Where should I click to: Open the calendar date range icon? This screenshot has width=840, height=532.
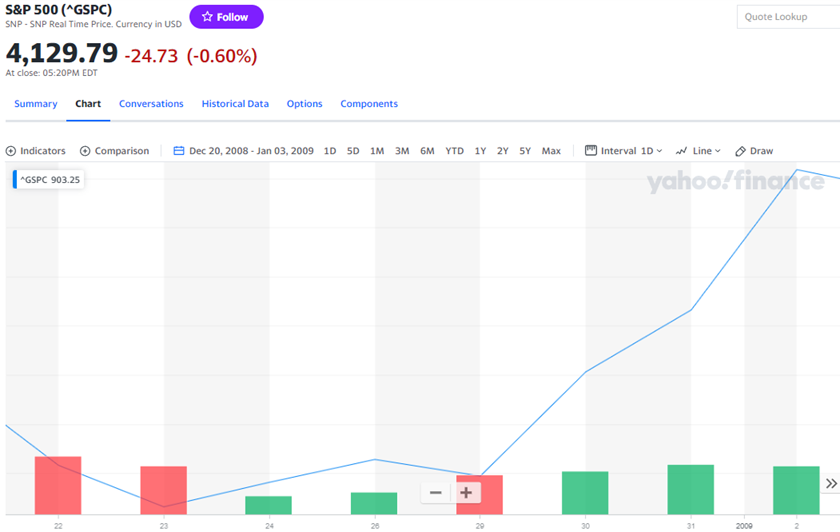(179, 151)
